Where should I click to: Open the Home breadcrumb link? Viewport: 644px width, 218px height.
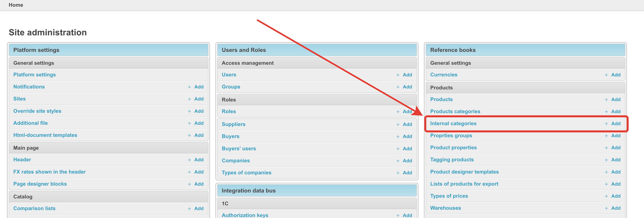click(x=16, y=5)
